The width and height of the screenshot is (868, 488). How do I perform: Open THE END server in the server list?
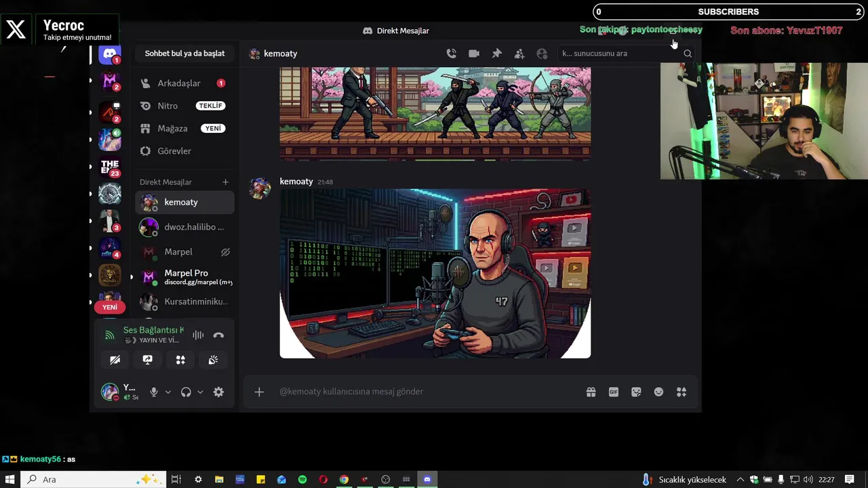tap(110, 166)
